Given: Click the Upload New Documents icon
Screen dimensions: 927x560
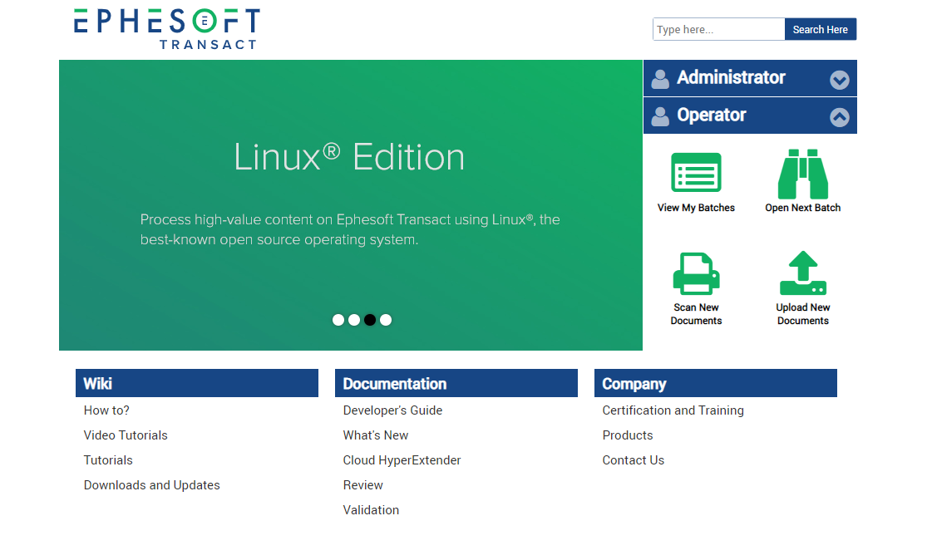Looking at the screenshot, I should 802,273.
